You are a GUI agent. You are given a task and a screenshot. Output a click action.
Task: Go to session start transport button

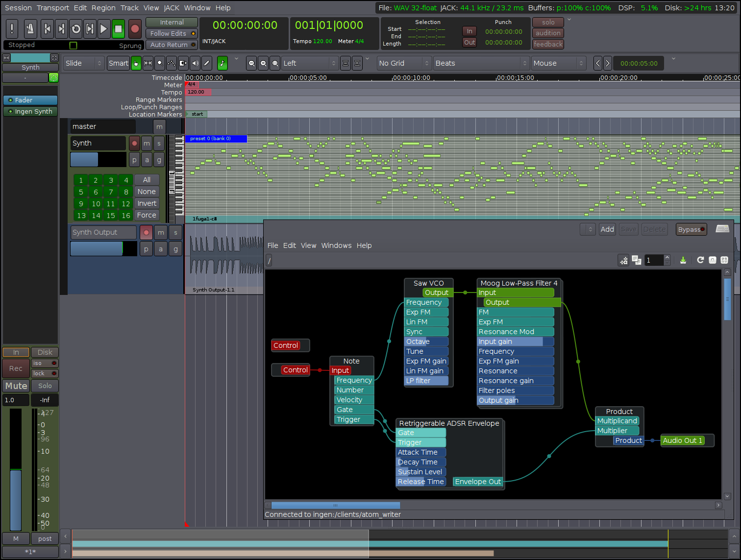[47, 29]
